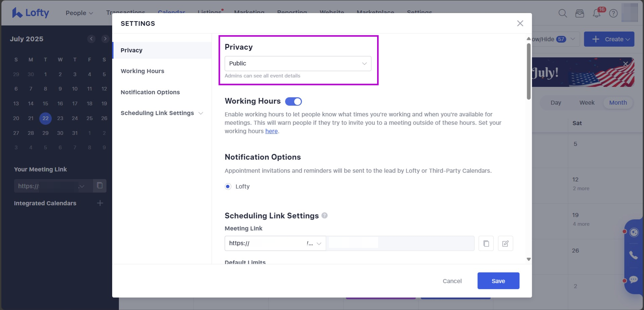The height and width of the screenshot is (310, 644).
Task: Select the Lofty radio option
Action: [228, 187]
